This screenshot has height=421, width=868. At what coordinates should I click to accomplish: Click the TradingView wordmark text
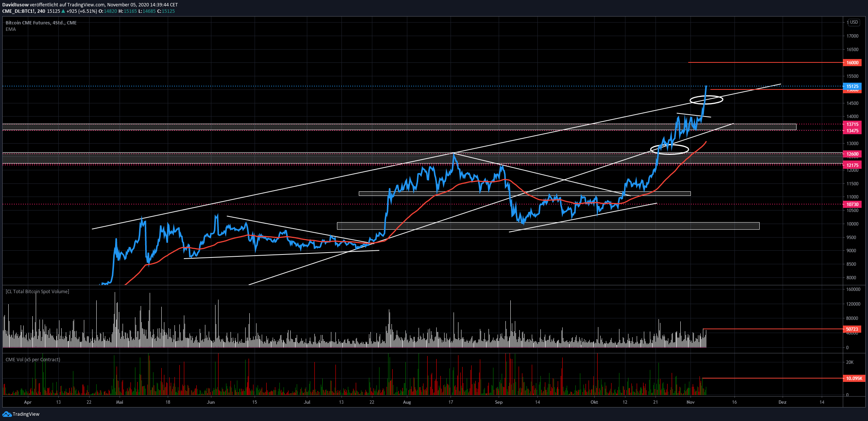26,414
